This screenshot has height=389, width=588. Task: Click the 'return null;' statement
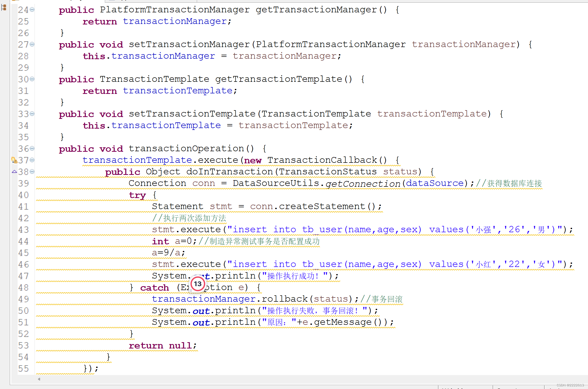[x=162, y=345]
